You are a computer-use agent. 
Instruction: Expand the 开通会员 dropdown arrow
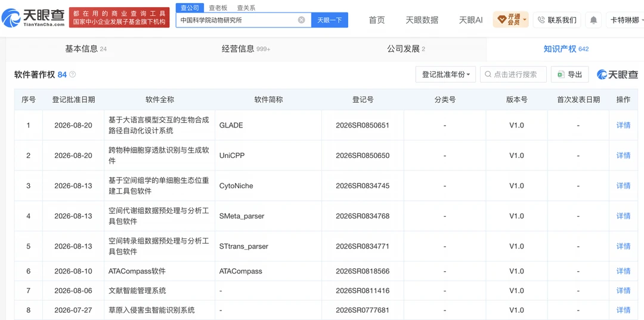click(x=525, y=19)
